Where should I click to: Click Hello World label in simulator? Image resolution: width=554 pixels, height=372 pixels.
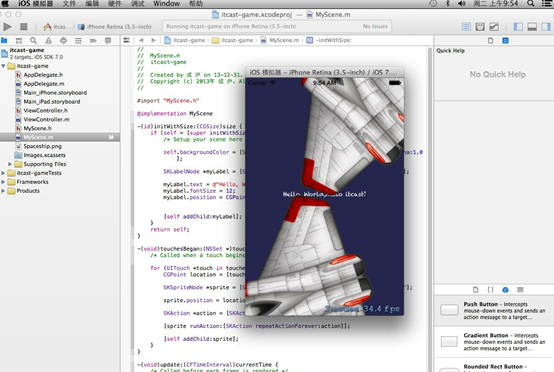(324, 194)
